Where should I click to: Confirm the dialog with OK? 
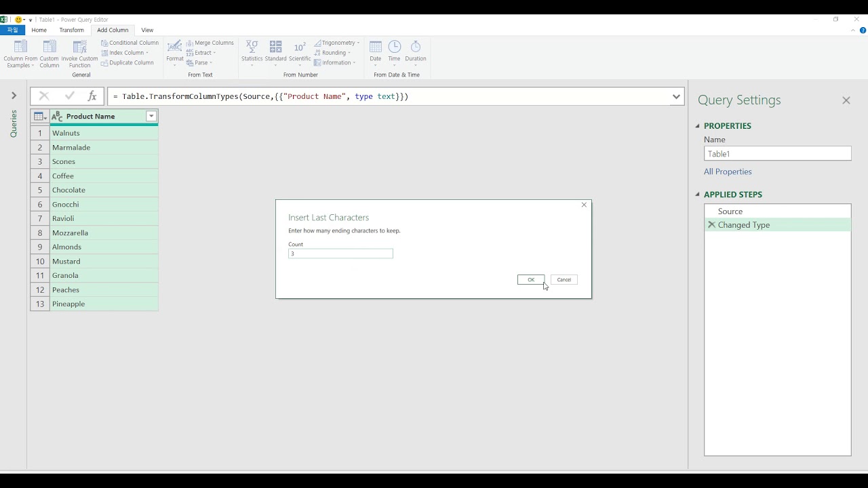531,279
